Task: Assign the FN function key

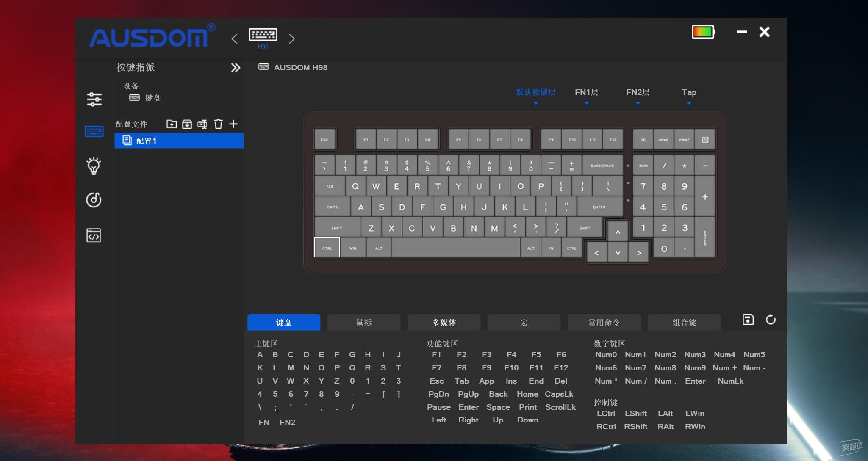Action: (x=264, y=422)
